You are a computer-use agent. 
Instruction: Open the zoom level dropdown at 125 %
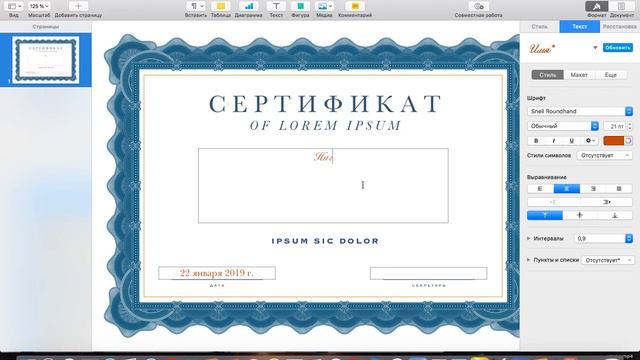click(39, 7)
